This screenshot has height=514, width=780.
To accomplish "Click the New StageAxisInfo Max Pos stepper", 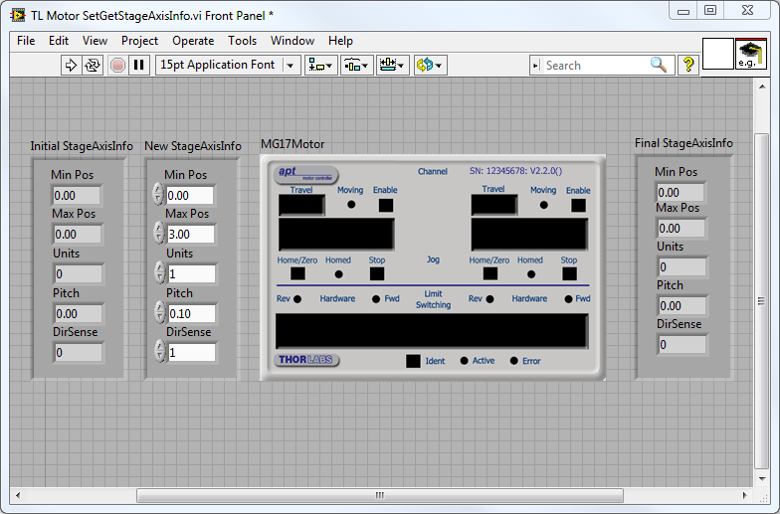I will click(x=158, y=233).
